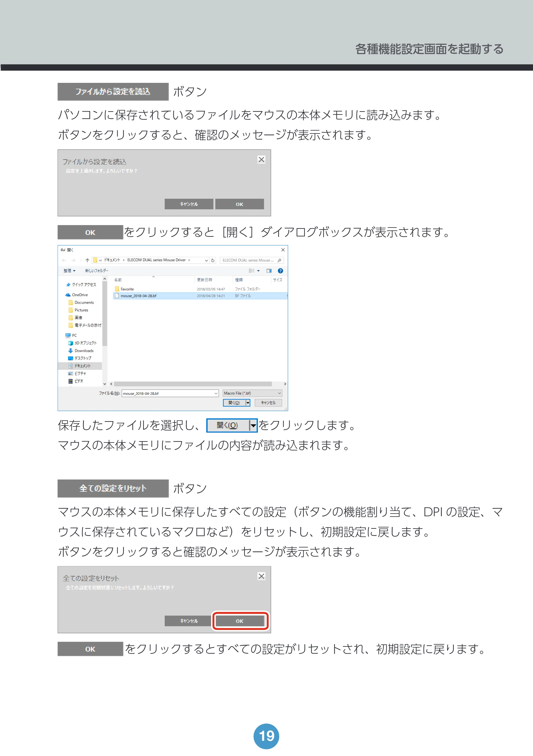Open ピクチャ in the sidebar
Viewport: 533px width, 756px height.
(x=77, y=373)
